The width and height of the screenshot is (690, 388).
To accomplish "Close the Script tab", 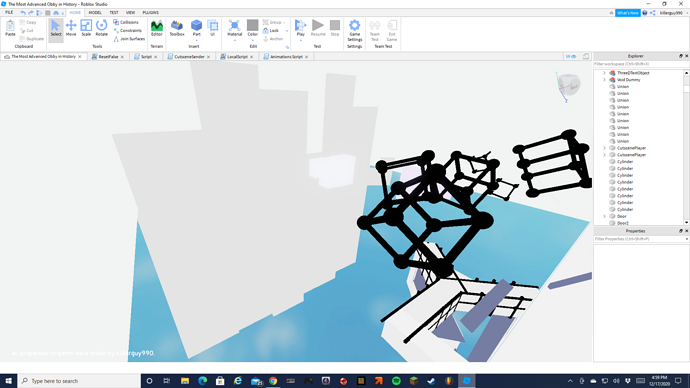I will click(x=156, y=57).
